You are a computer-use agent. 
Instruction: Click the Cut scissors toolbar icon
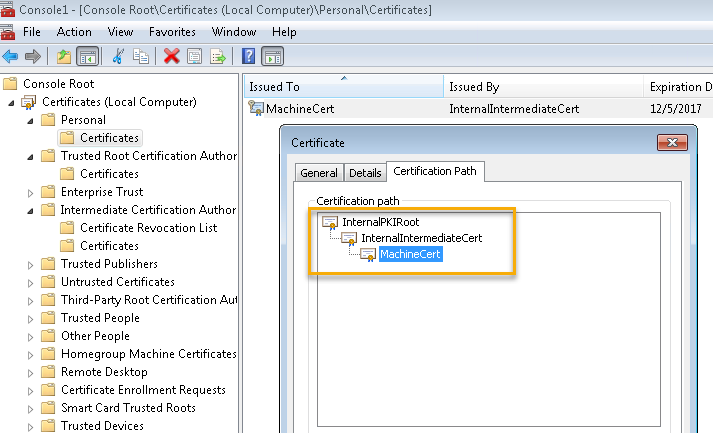click(x=119, y=56)
